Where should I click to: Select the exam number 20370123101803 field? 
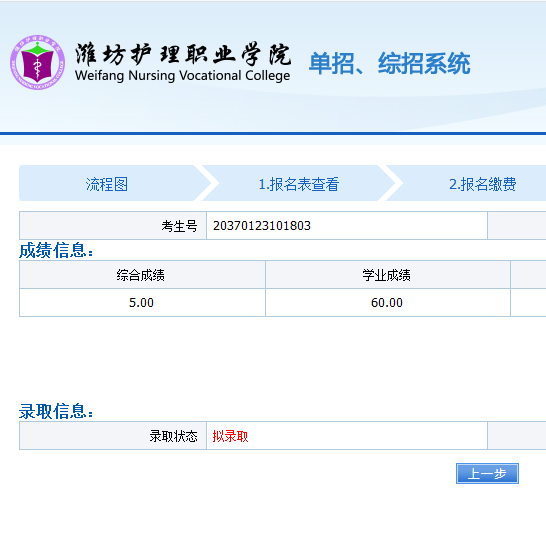(347, 226)
